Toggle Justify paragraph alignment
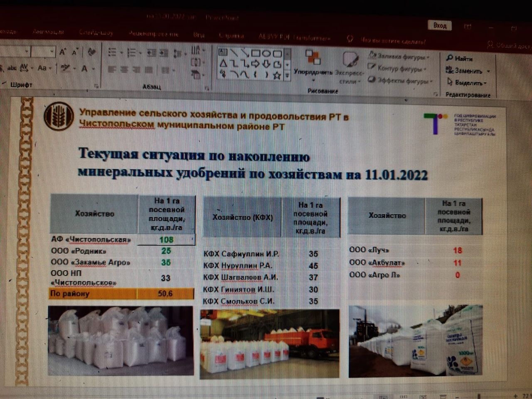Screen dimensions: 532x399 [x=148, y=70]
